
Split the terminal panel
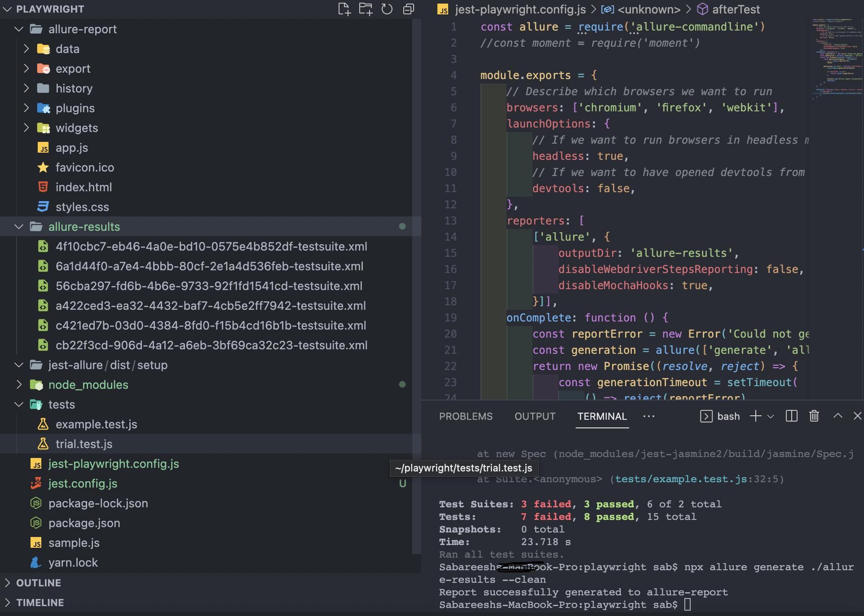click(792, 416)
